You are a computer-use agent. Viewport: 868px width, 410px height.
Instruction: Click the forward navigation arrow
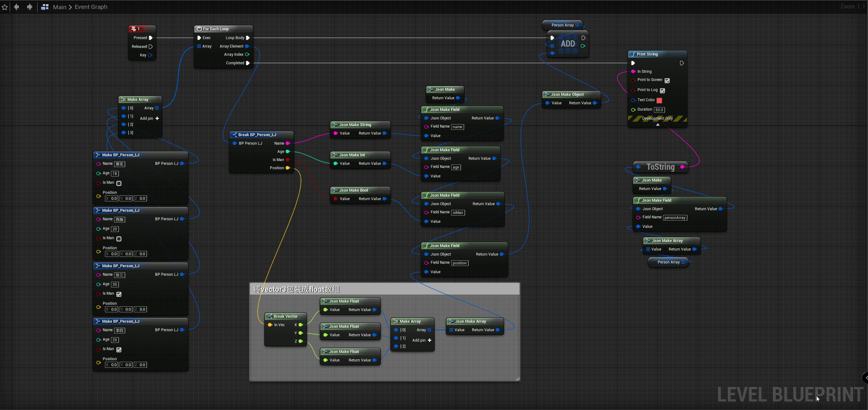[30, 7]
